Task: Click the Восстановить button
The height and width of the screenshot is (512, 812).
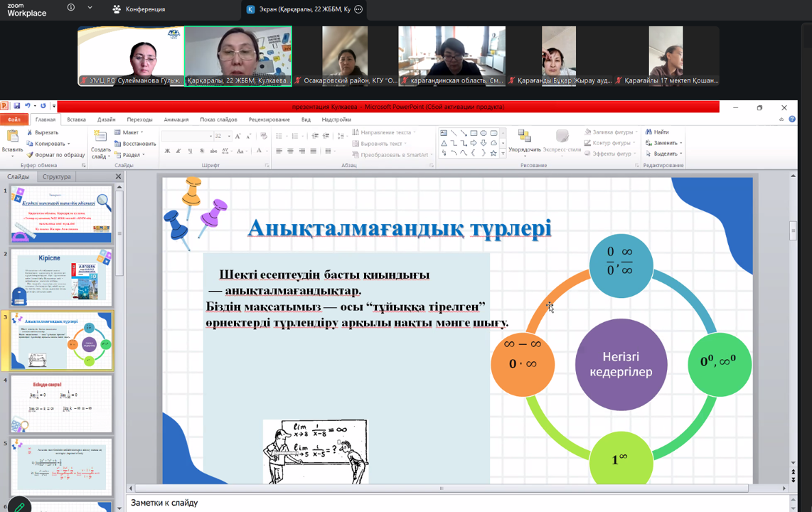Action: pyautogui.click(x=138, y=144)
